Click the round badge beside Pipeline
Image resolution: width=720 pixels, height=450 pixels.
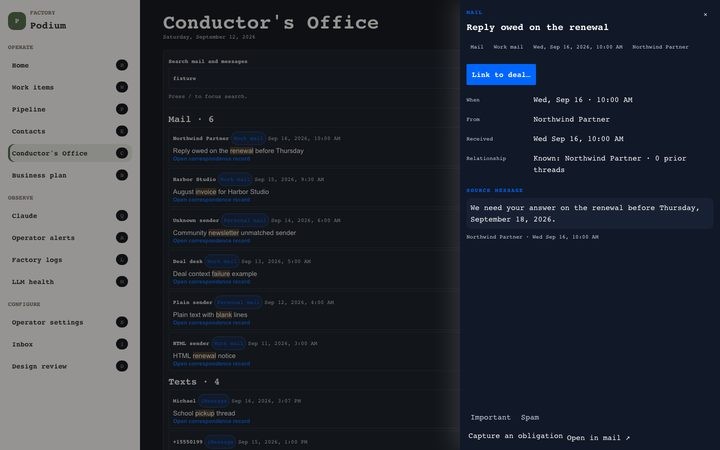[122, 109]
